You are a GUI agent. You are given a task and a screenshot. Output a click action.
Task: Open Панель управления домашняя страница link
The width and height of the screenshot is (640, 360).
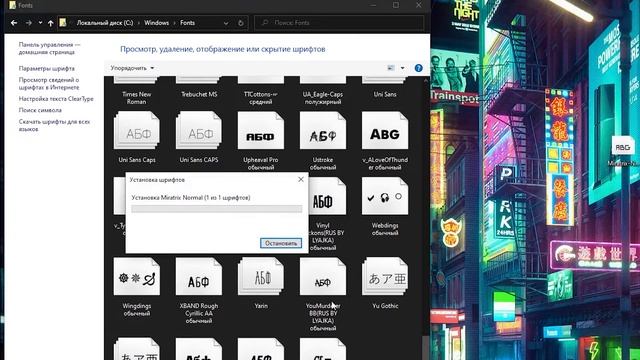[49, 48]
